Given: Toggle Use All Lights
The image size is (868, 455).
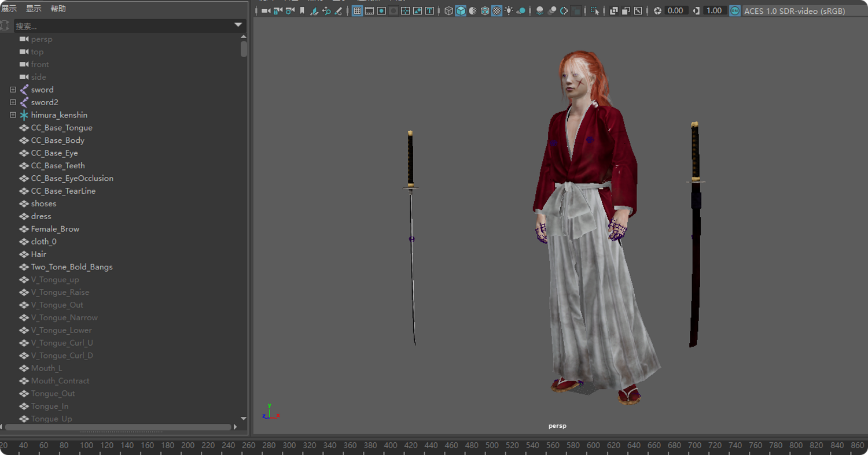Looking at the screenshot, I should pyautogui.click(x=509, y=10).
